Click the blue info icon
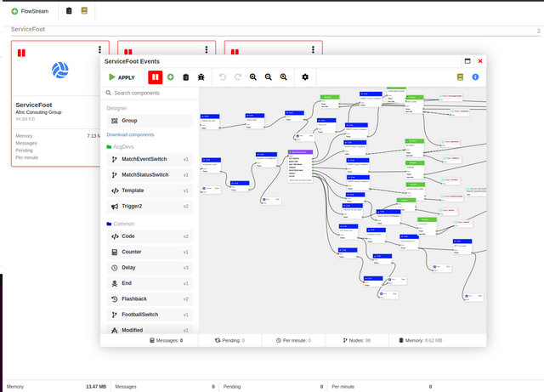Viewport: 544px width, 392px height. pyautogui.click(x=476, y=77)
